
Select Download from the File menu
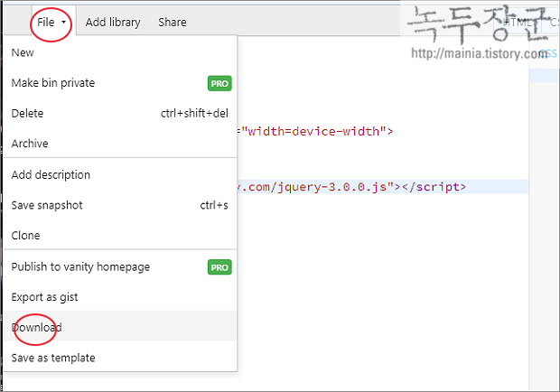(120, 326)
